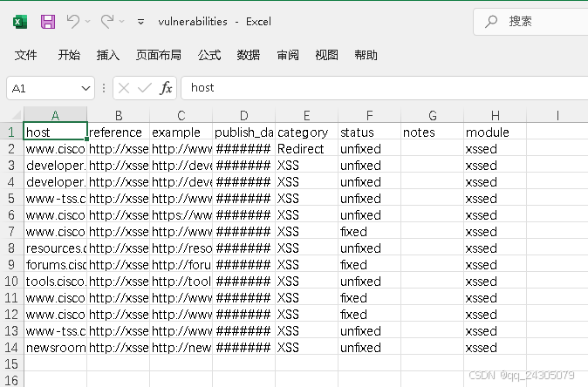
Task: Select the fixed status in row 7
Action: 369,232
